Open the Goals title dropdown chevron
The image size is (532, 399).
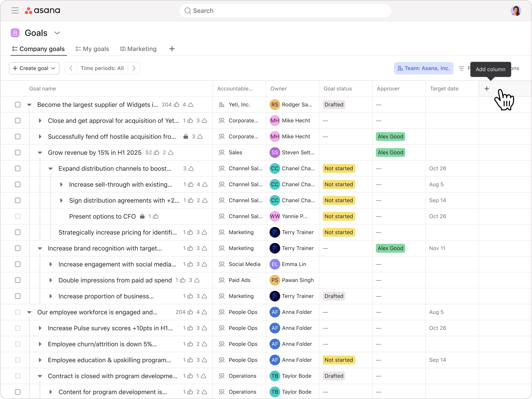[57, 33]
